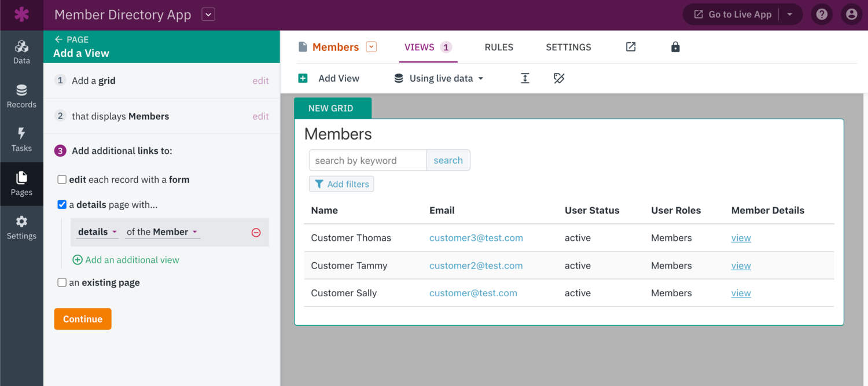Screen dimensions: 868x386
Task: Expand the 'of the Member' dropdown
Action: (162, 232)
